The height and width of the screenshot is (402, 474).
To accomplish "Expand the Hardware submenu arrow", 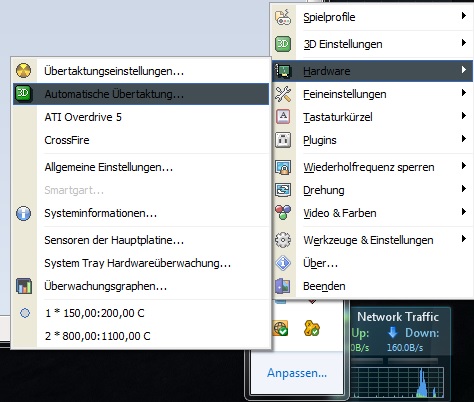I will point(463,70).
